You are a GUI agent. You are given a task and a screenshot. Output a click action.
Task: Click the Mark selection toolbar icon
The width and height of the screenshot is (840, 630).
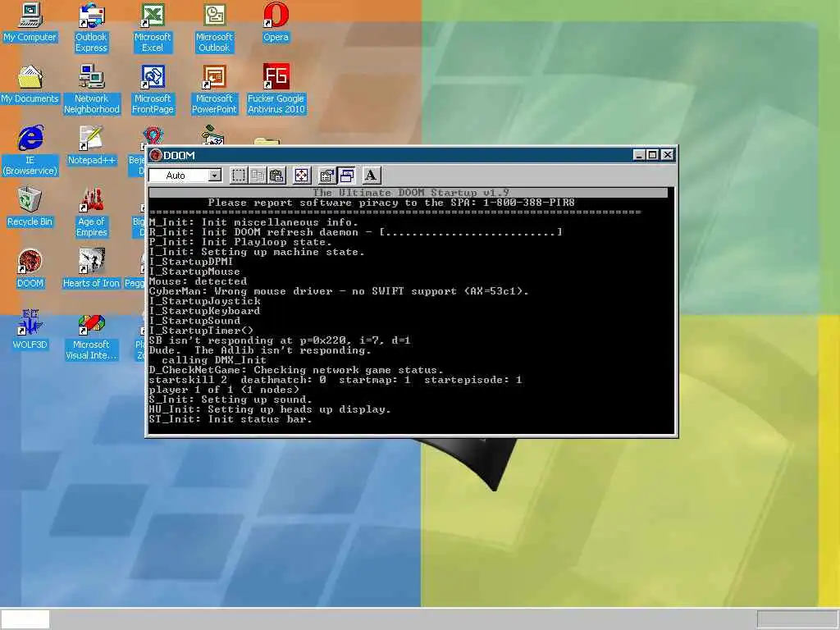coord(239,176)
